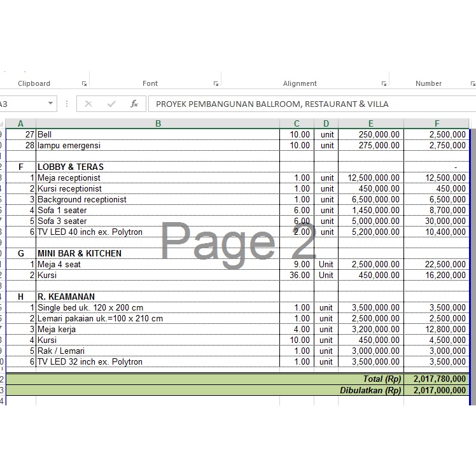Select column F header
The height and width of the screenshot is (476, 476).
pos(437,123)
